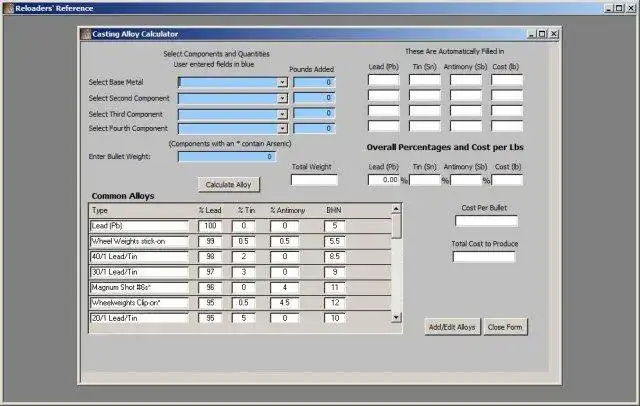Click the BHN column header
The image size is (640, 406).
tap(334, 211)
